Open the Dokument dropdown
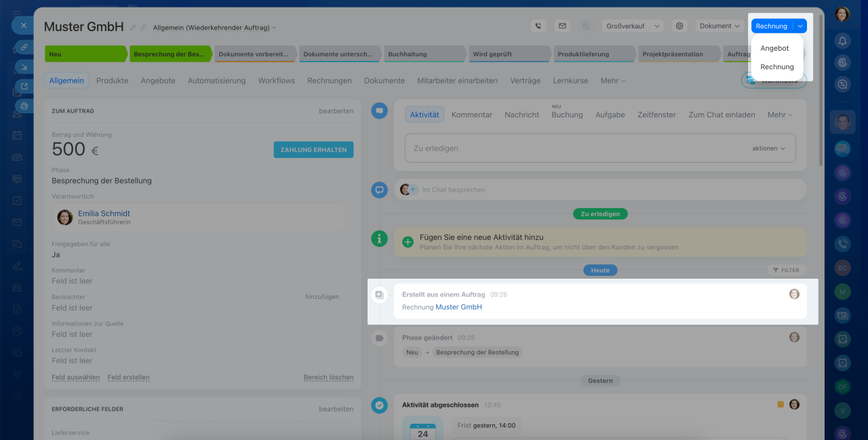Screen dimensions: 868x440 pyautogui.click(x=719, y=26)
